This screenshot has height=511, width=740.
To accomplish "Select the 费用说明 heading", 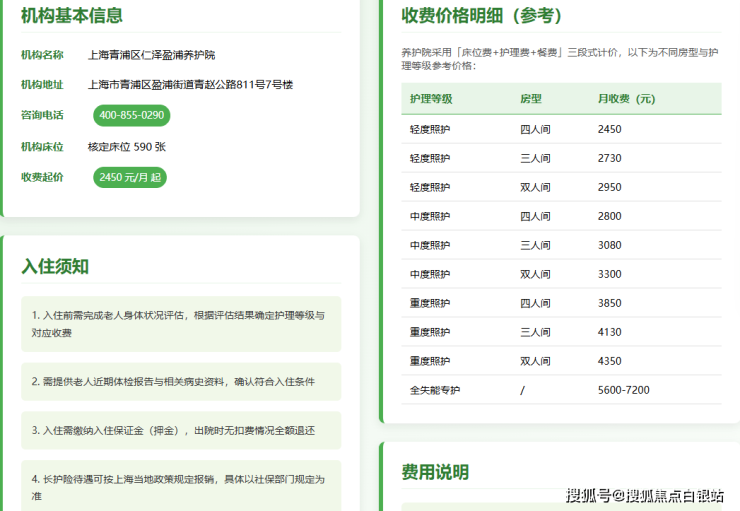I will click(435, 472).
